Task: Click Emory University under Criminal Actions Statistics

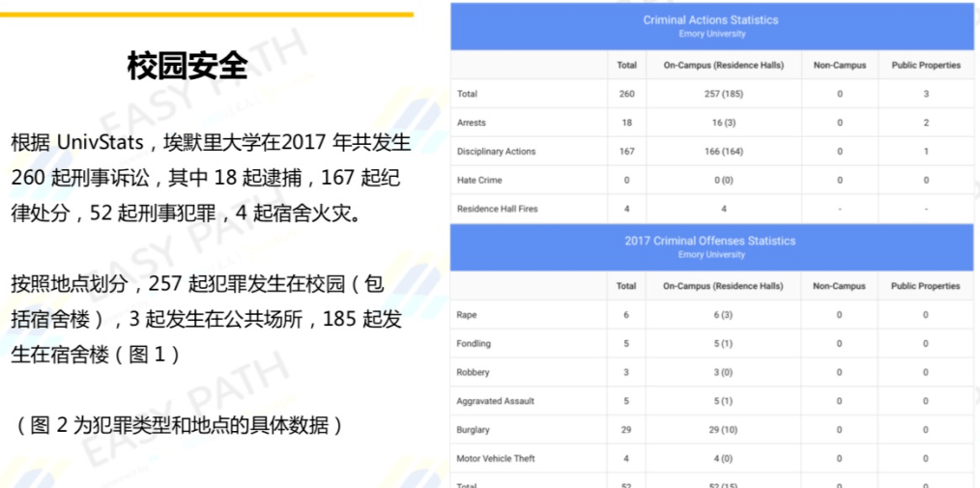Action: [x=712, y=34]
